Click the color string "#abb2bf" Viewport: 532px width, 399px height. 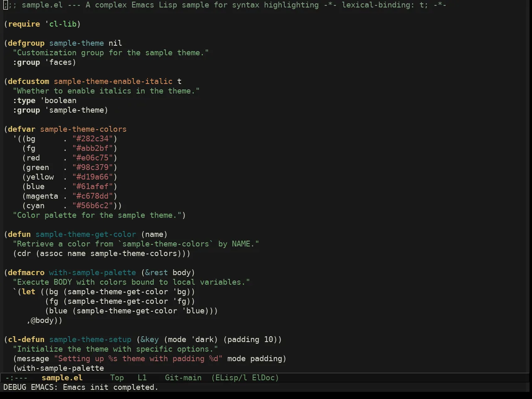tap(92, 148)
